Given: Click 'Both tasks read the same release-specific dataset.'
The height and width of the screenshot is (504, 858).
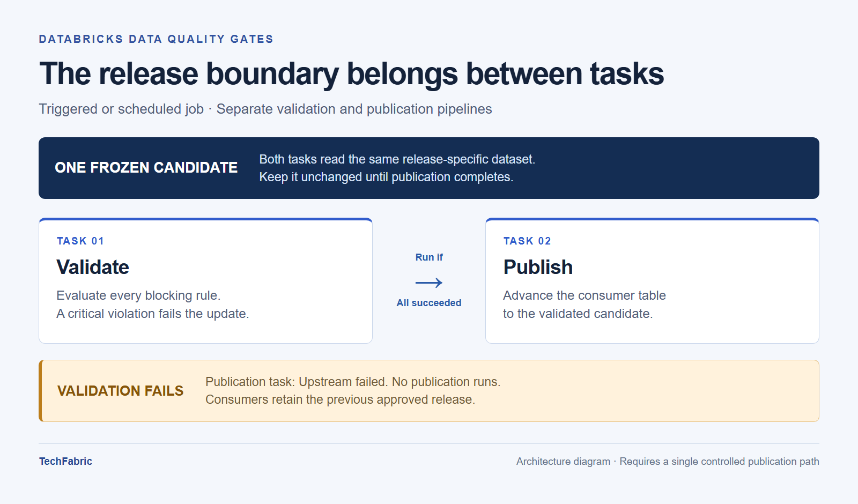Looking at the screenshot, I should [397, 159].
